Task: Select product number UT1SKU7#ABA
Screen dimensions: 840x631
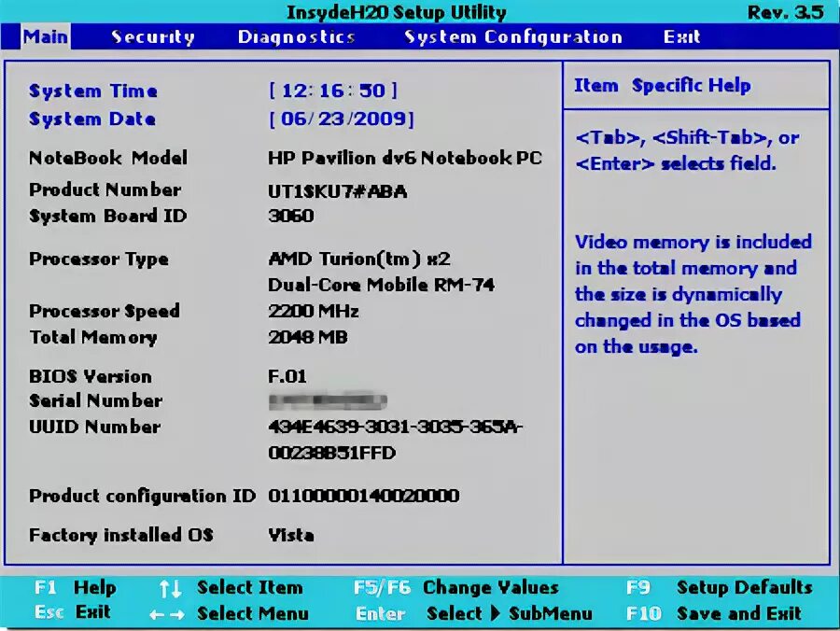Action: click(x=338, y=191)
